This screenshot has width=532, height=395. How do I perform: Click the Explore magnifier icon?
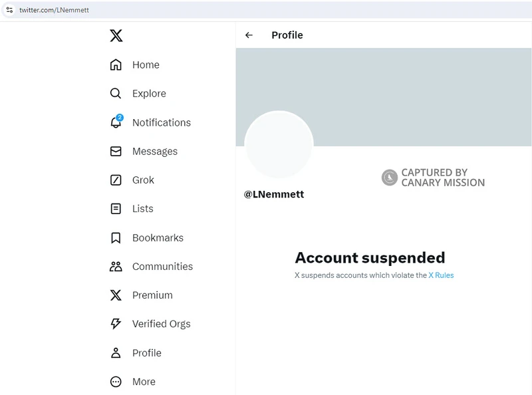tap(116, 93)
